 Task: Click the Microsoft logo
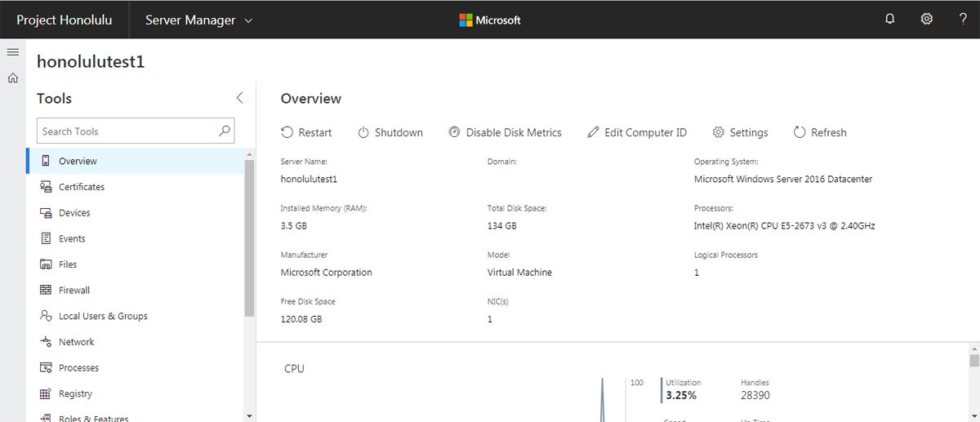click(489, 20)
